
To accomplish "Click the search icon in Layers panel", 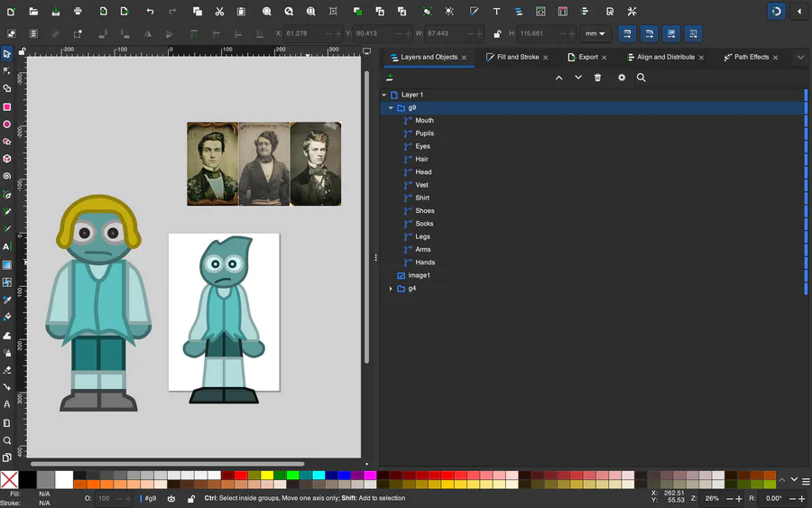I will pos(641,78).
